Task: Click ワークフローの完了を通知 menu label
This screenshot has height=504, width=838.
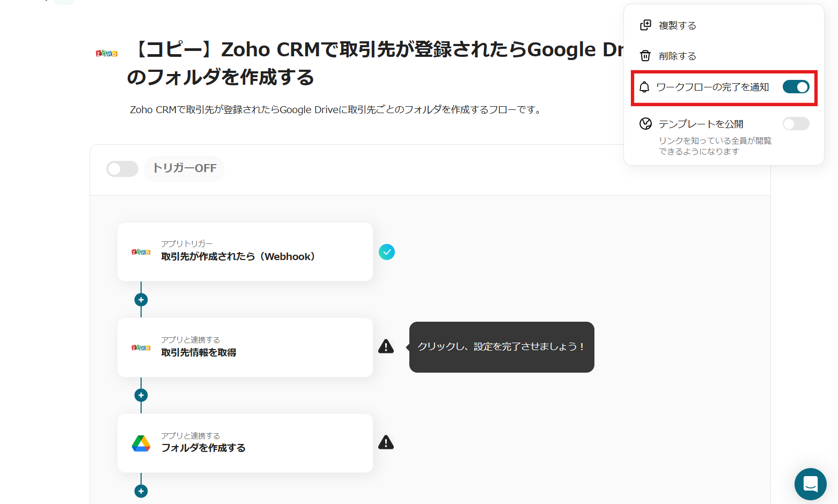Action: click(x=713, y=87)
